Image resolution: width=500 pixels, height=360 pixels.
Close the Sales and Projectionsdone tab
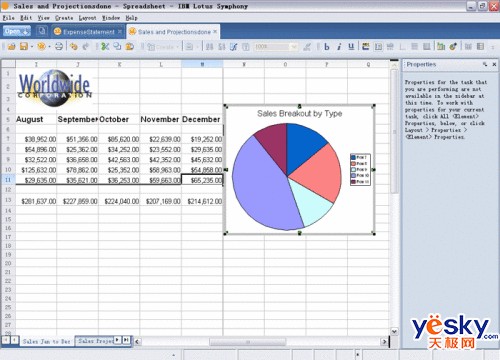pos(215,31)
